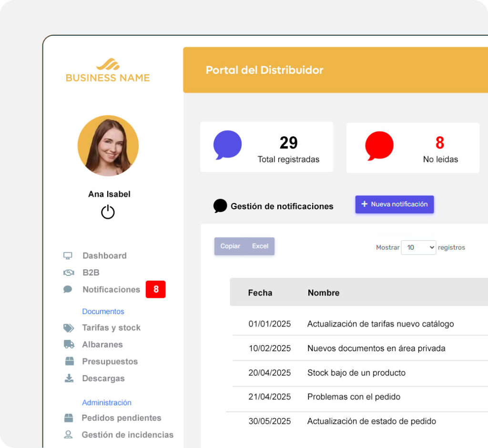Screen dimensions: 488x448
Task: Click the black bubble beside Gestión de notificaciones
Action: [x=220, y=206]
